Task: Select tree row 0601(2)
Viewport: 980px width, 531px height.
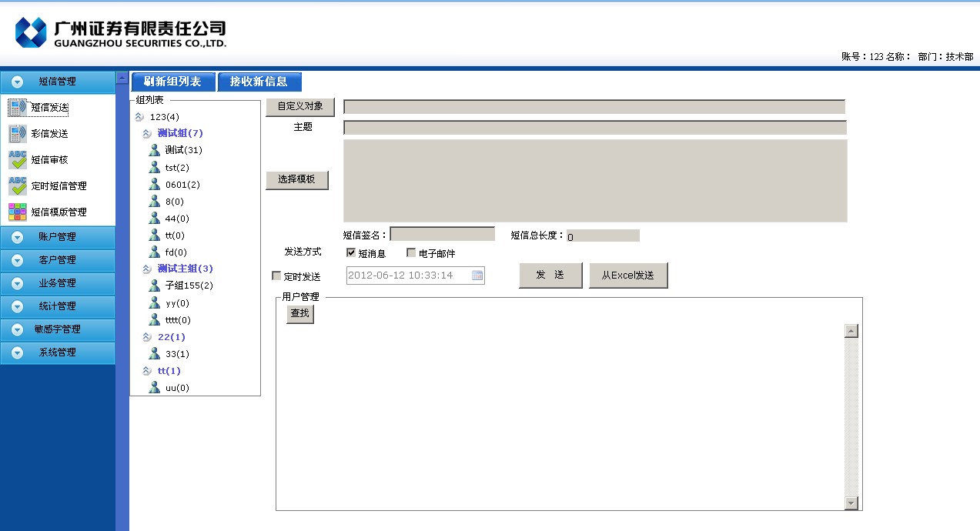Action: click(182, 185)
